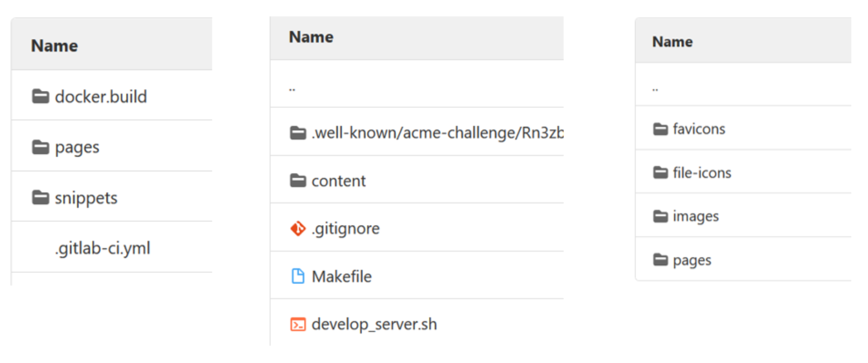Open the docker.build folder

pyautogui.click(x=101, y=96)
